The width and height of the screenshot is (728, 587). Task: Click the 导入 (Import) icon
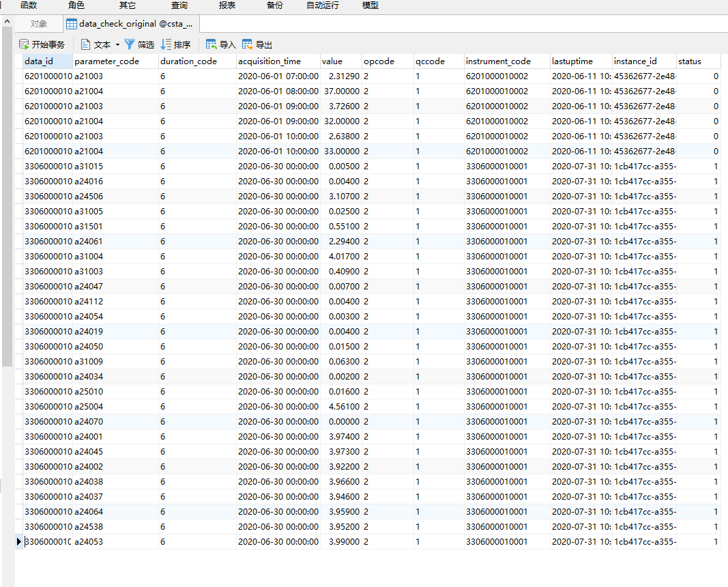point(212,44)
